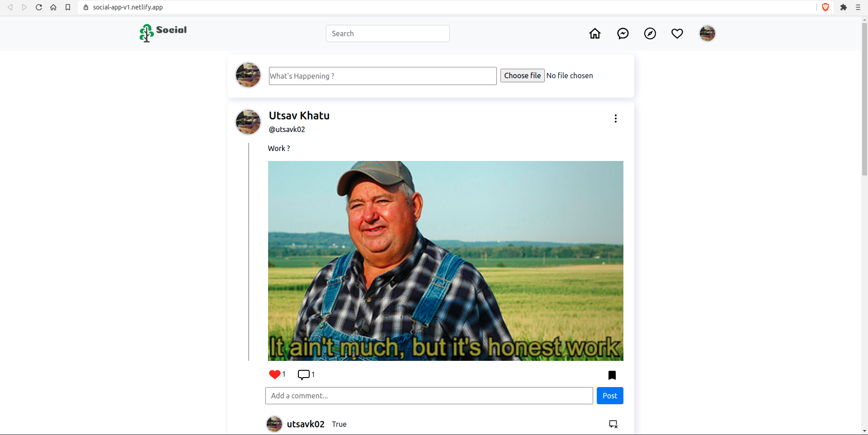Click the utsavk02 commenter name
This screenshot has height=435, width=868.
[306, 424]
